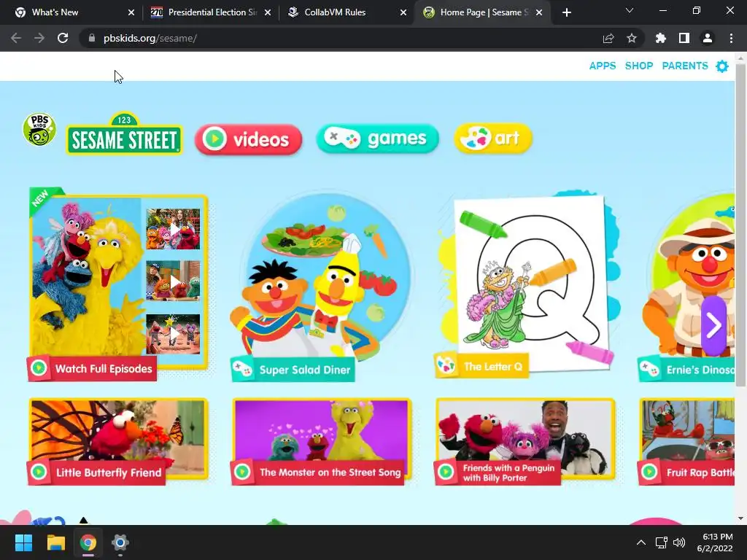Viewport: 747px width, 560px height.
Task: Play The Monster on the Street Song video
Action: [x=321, y=441]
